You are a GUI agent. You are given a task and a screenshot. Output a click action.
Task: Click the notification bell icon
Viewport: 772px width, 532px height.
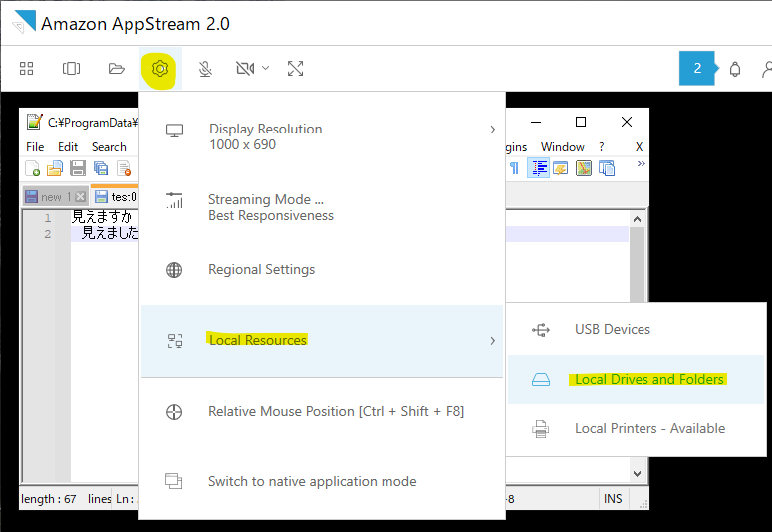735,69
